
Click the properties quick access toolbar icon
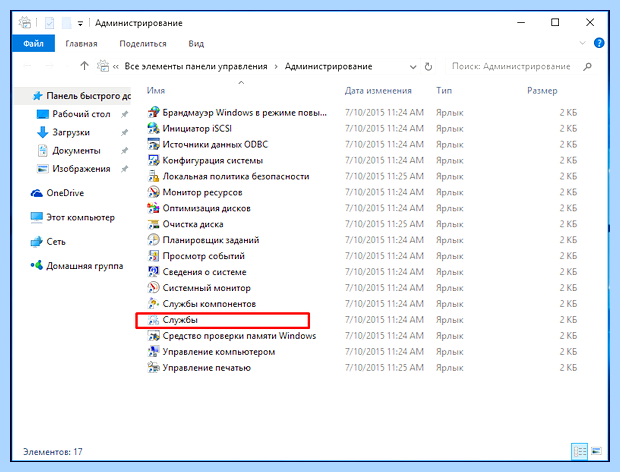pyautogui.click(x=49, y=23)
